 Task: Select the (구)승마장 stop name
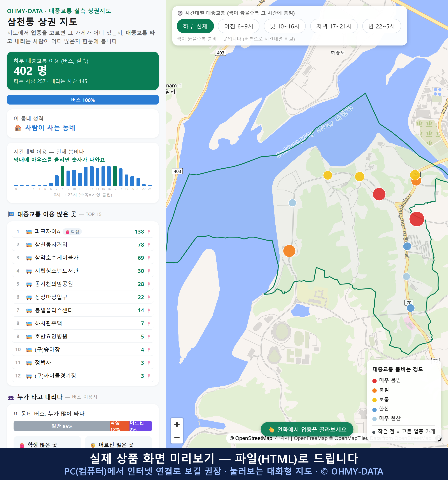click(x=47, y=349)
